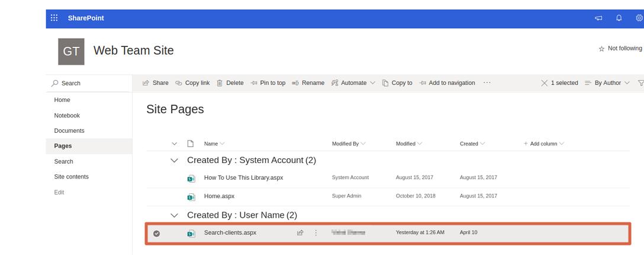Open the SharePoint app launcher waffle
Viewport: 644px width, 255px height.
coord(54,18)
